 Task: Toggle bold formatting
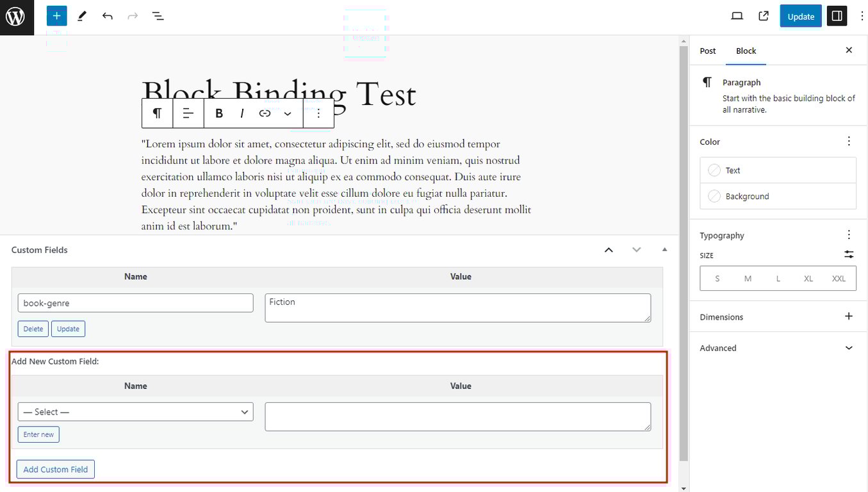click(x=219, y=113)
